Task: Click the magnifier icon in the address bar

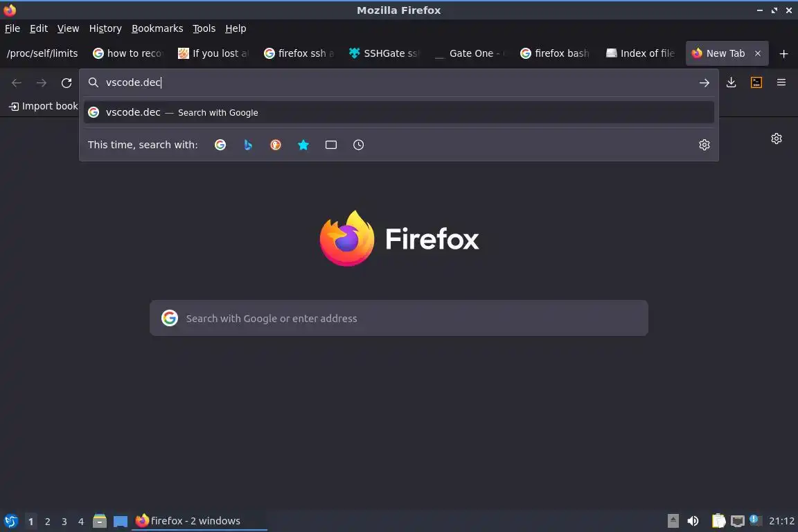Action: pos(93,82)
